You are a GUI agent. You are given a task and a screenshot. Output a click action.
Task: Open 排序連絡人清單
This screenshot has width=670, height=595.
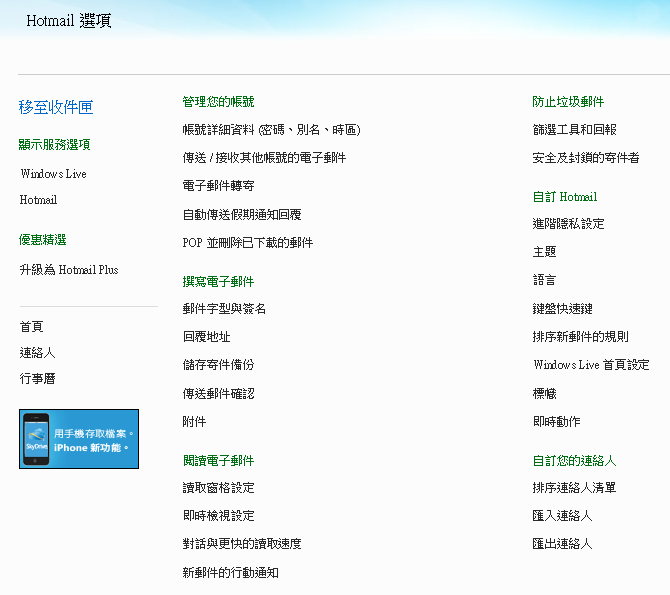574,488
